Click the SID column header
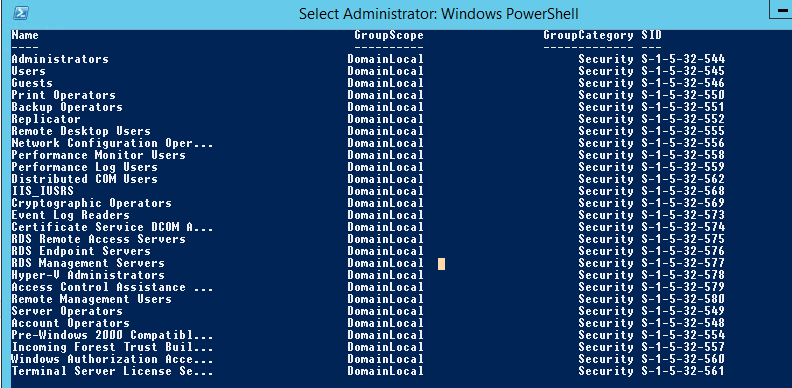The width and height of the screenshot is (792, 388). [x=652, y=35]
